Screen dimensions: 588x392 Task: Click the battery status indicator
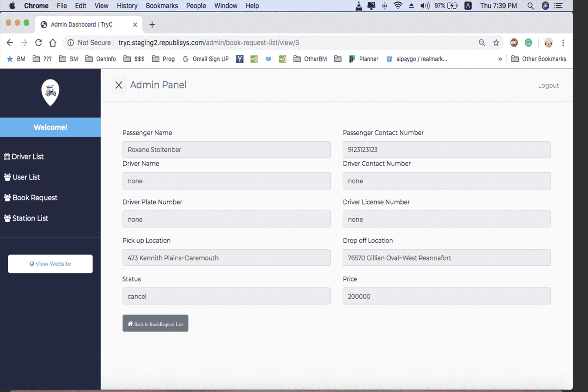446,6
